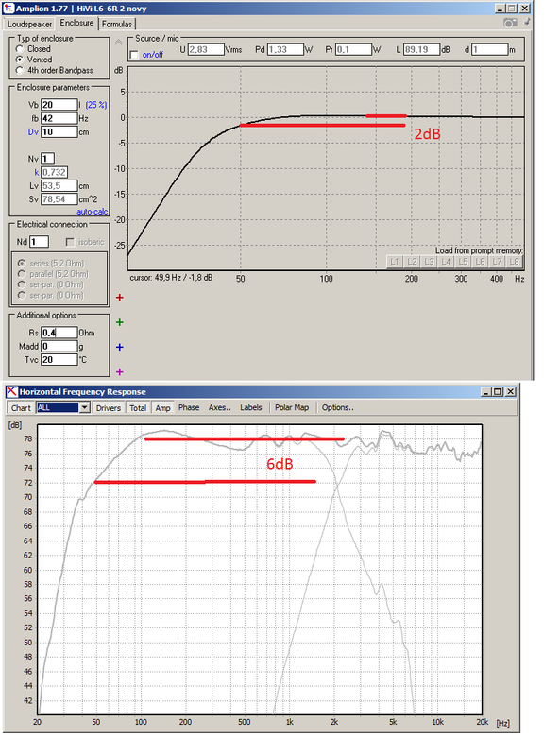This screenshot has width=560, height=756.
Task: Click the Pd power field
Action: (286, 49)
